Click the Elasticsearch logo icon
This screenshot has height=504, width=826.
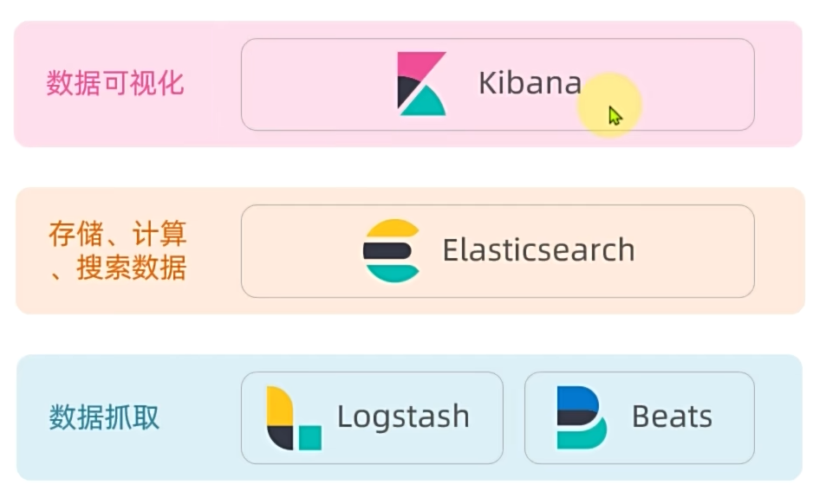(391, 250)
